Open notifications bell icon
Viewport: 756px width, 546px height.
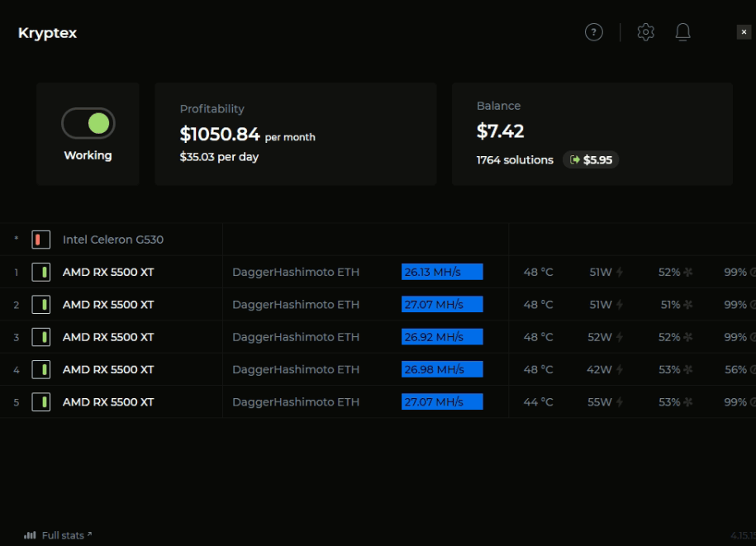[x=682, y=32]
